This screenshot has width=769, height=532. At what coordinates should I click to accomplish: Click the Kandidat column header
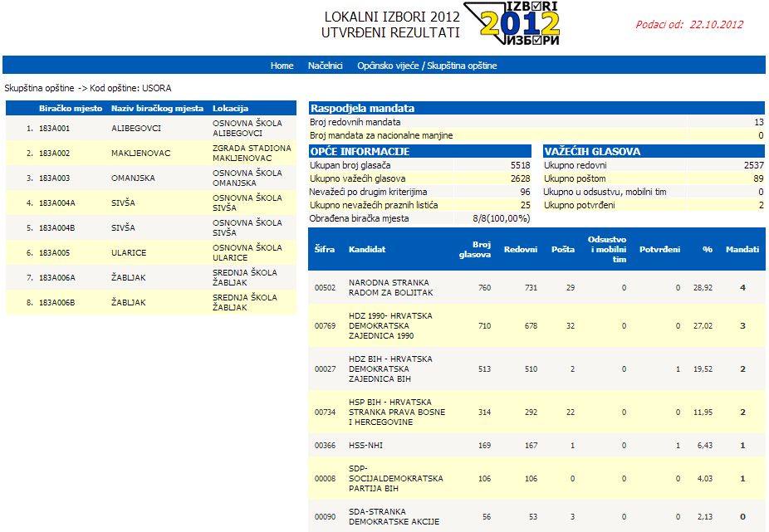367,249
